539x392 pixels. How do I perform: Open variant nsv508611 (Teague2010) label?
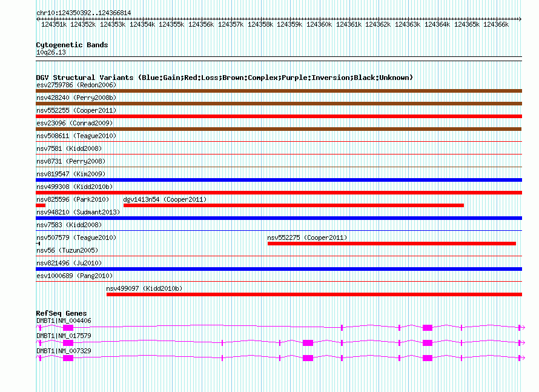pyautogui.click(x=76, y=136)
